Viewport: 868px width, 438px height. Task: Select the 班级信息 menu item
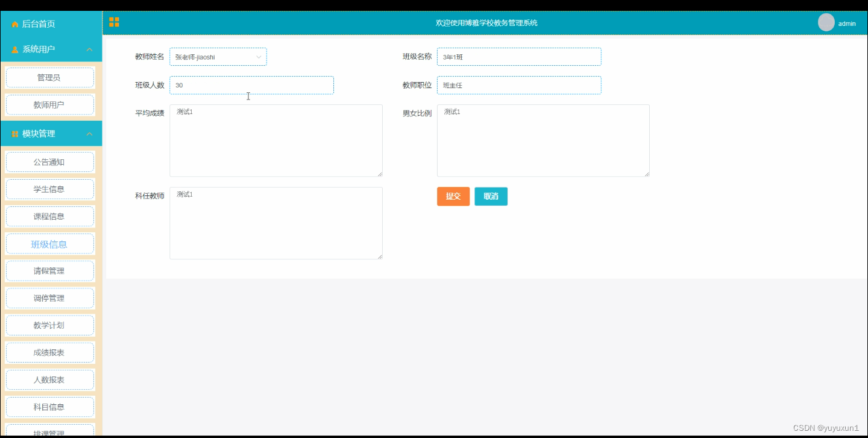49,244
